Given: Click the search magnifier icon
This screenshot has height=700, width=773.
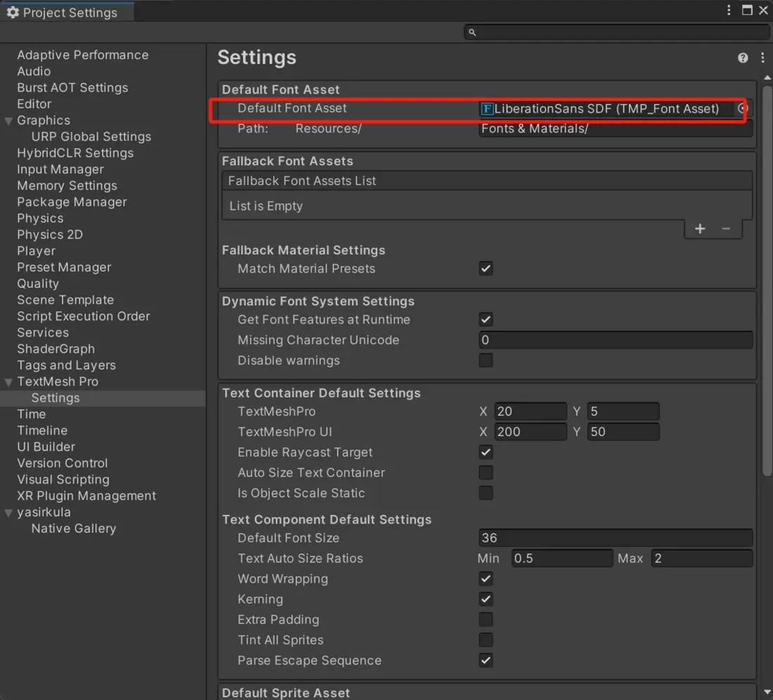Looking at the screenshot, I should pos(472,32).
